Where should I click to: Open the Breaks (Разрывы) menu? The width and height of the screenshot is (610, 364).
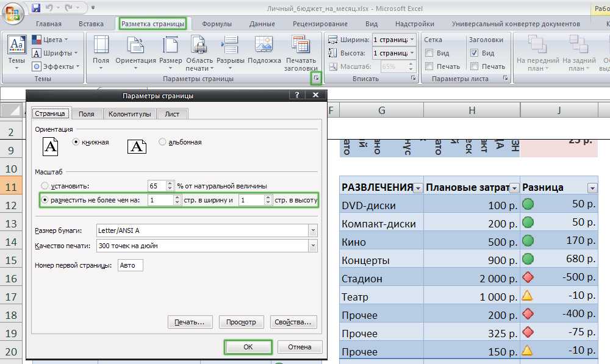231,53
